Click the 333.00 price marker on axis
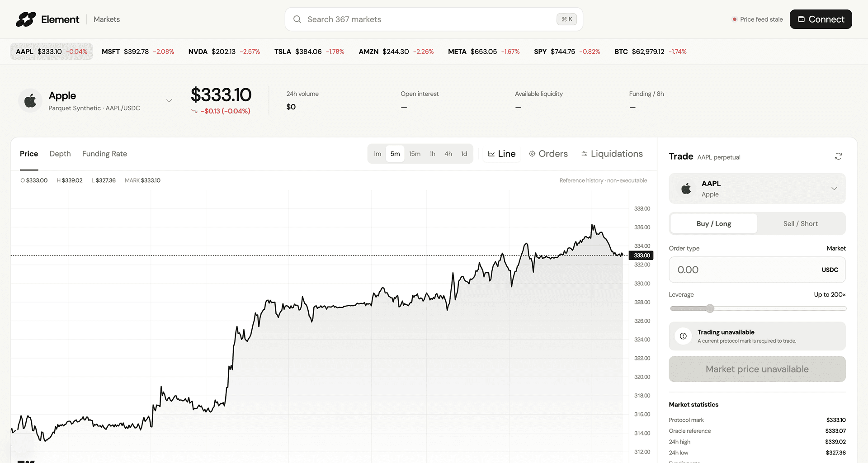 (x=642, y=256)
